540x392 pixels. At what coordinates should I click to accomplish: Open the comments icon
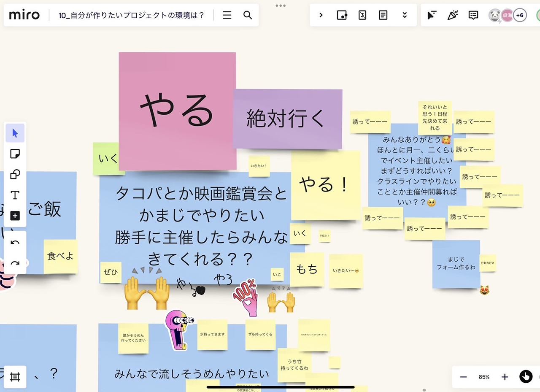(473, 15)
